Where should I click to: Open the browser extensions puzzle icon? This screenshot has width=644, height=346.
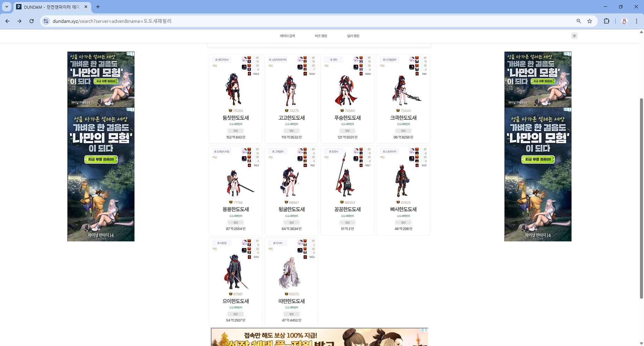[606, 21]
